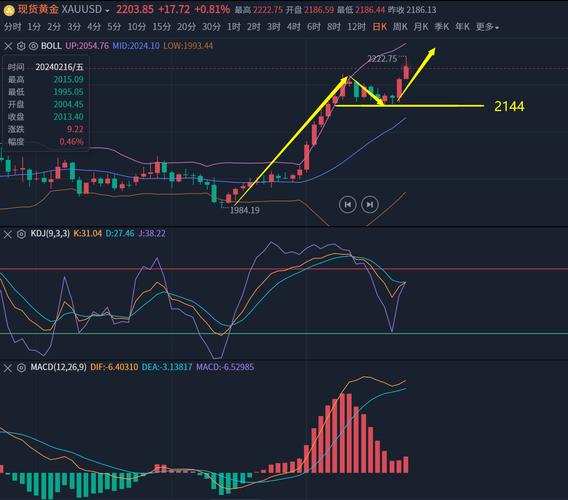Open BOLL indicator settings gear
Image resolution: width=568 pixels, height=500 pixels.
[21, 46]
